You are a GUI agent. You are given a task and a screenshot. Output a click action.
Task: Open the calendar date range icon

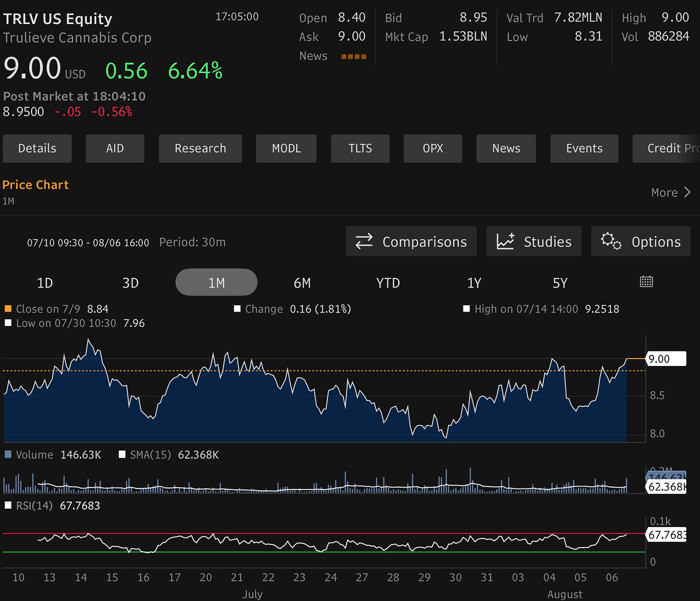646,282
